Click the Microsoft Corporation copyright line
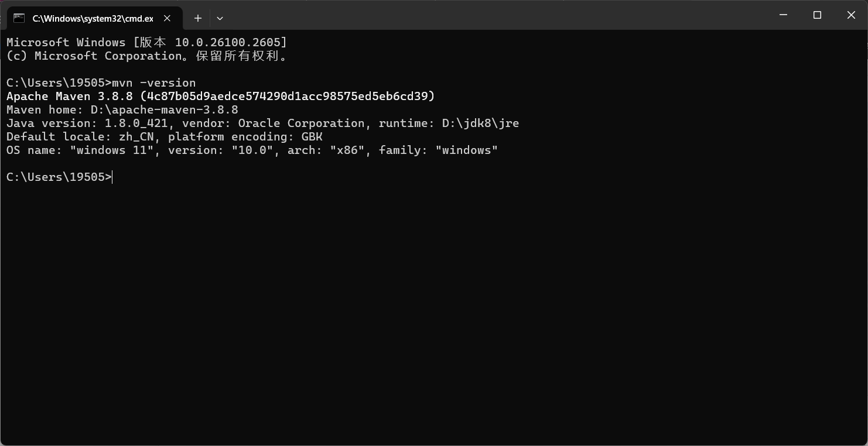Screen dimensions: 868x446 (x=146, y=56)
